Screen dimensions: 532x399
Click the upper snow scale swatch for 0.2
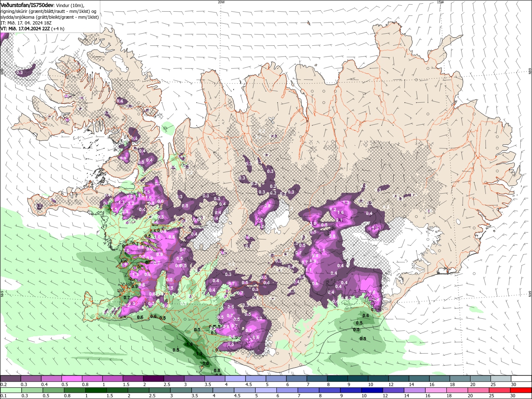[x=10, y=379]
